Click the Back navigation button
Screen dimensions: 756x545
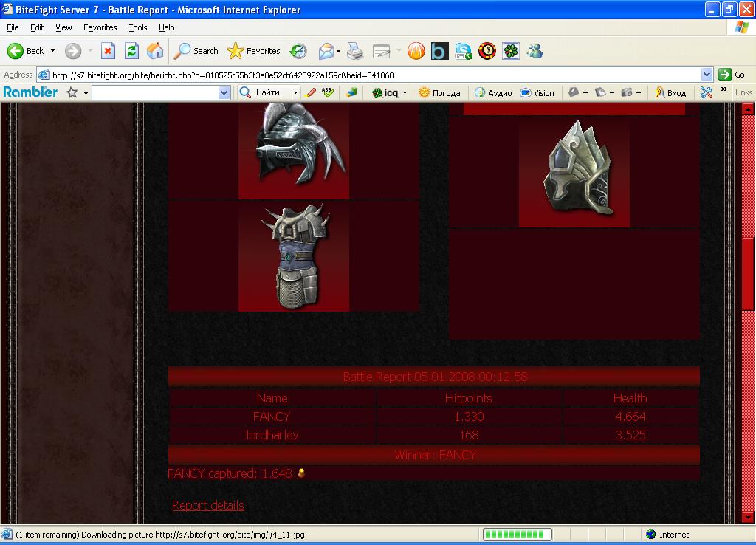[x=25, y=51]
